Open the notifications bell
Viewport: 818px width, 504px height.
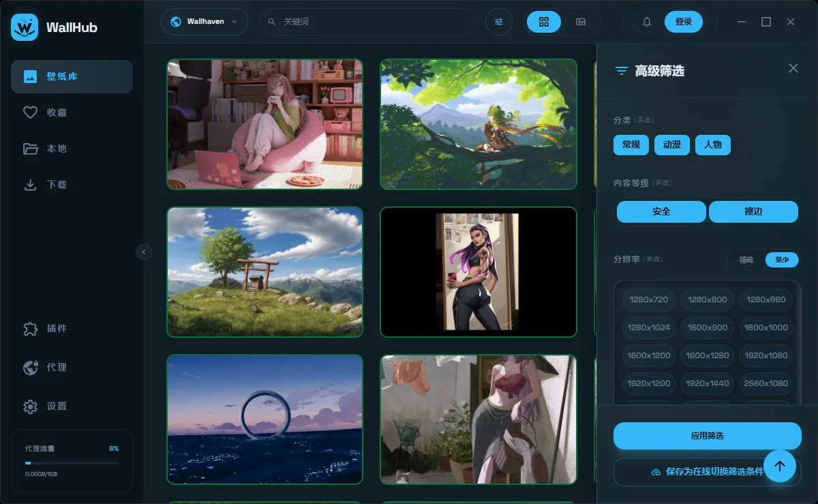click(x=647, y=22)
